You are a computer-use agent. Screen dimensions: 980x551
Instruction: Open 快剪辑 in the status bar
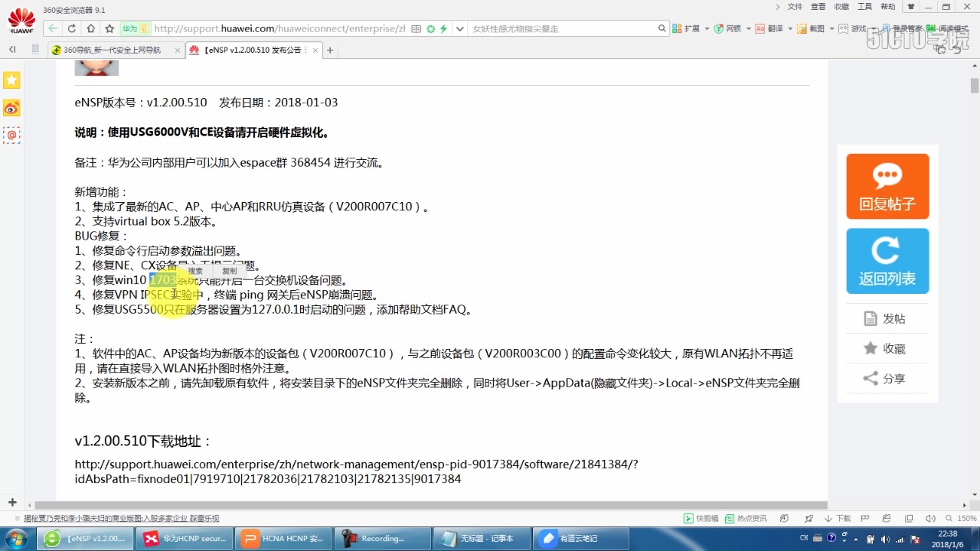point(702,518)
